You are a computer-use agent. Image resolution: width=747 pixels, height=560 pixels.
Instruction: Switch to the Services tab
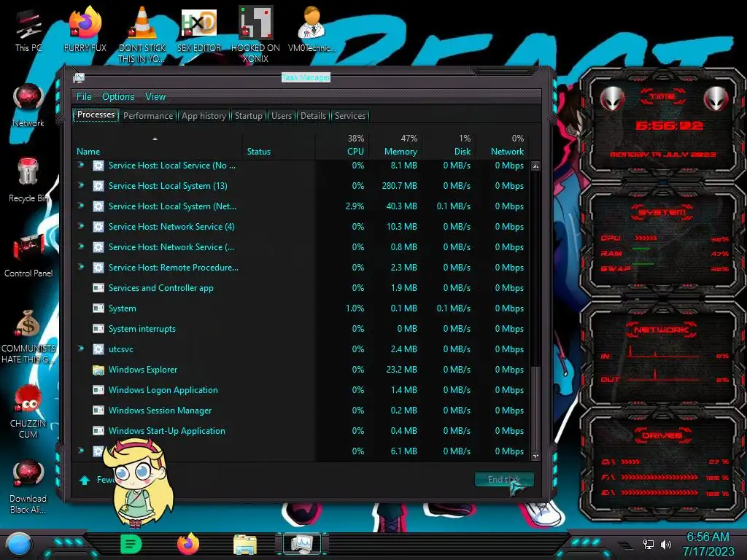coord(350,116)
